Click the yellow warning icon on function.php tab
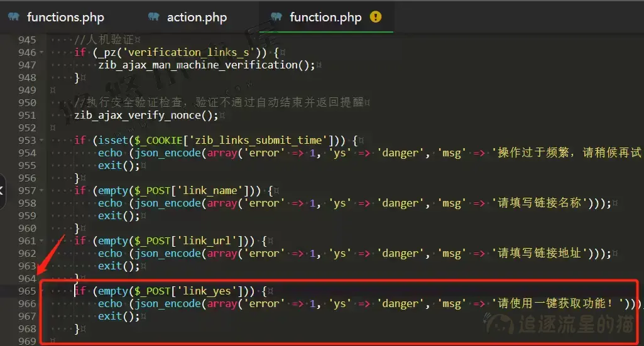This screenshot has width=644, height=346. (376, 17)
